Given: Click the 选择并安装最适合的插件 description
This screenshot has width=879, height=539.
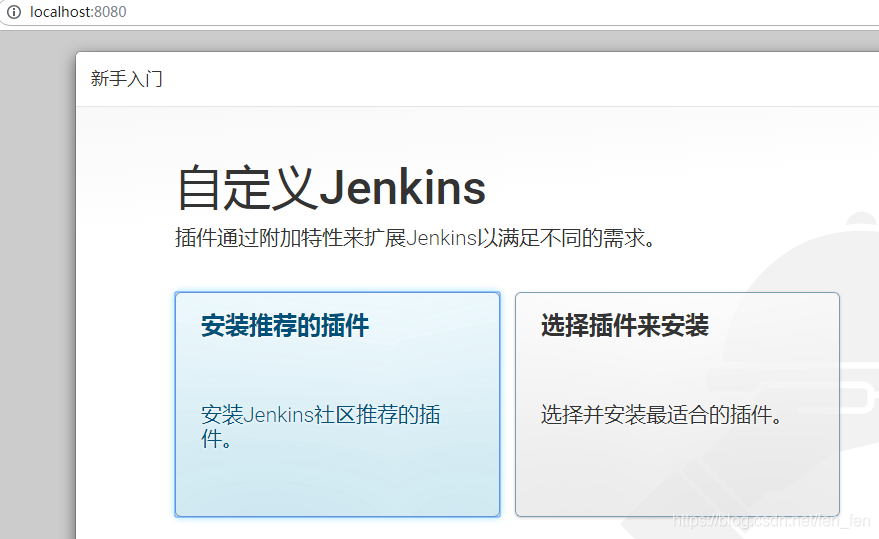Looking at the screenshot, I should pyautogui.click(x=661, y=415).
